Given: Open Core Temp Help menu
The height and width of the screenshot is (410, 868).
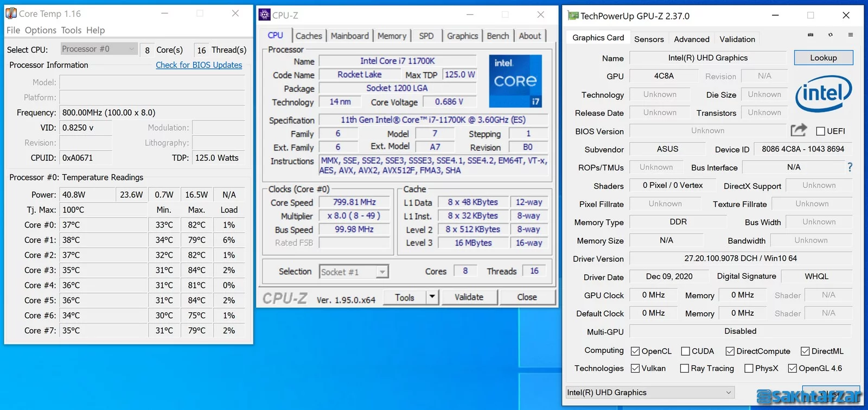Looking at the screenshot, I should coord(95,30).
